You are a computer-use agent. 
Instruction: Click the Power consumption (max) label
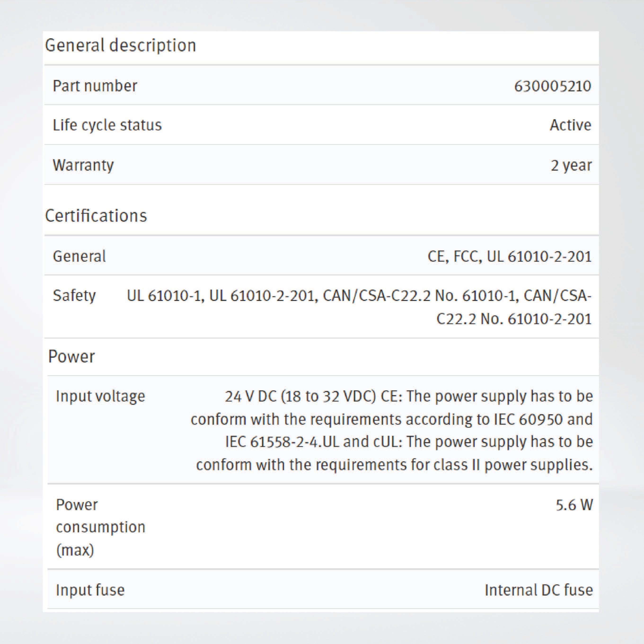[100, 527]
